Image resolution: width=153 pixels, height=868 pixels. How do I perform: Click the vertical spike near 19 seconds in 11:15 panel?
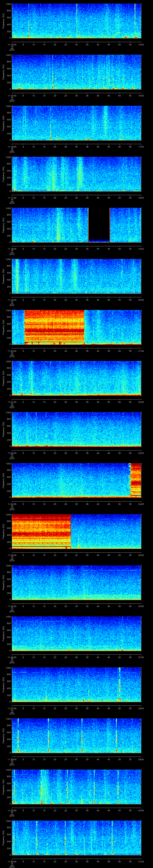[53, 72]
